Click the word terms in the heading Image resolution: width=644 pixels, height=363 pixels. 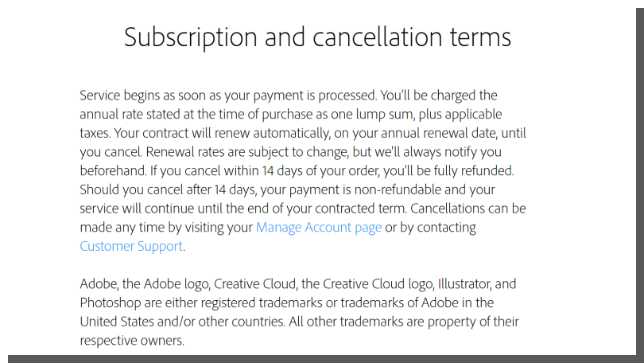pos(480,37)
